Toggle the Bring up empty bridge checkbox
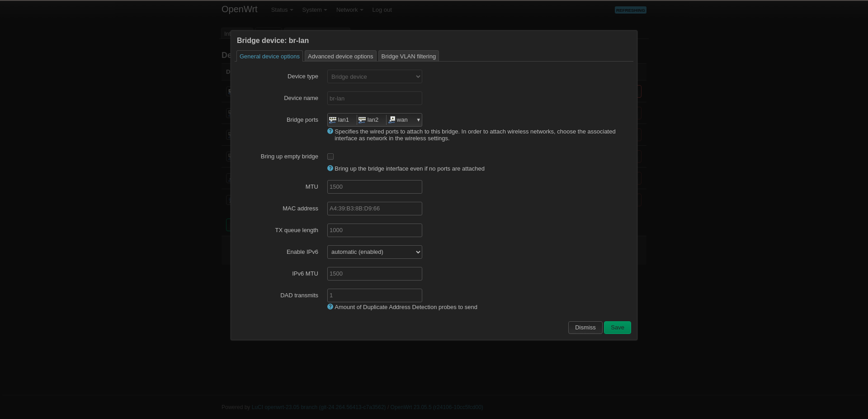 330,157
